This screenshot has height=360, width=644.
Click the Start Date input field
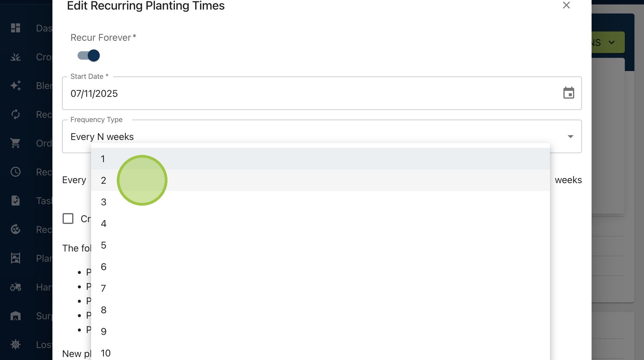pyautogui.click(x=322, y=94)
